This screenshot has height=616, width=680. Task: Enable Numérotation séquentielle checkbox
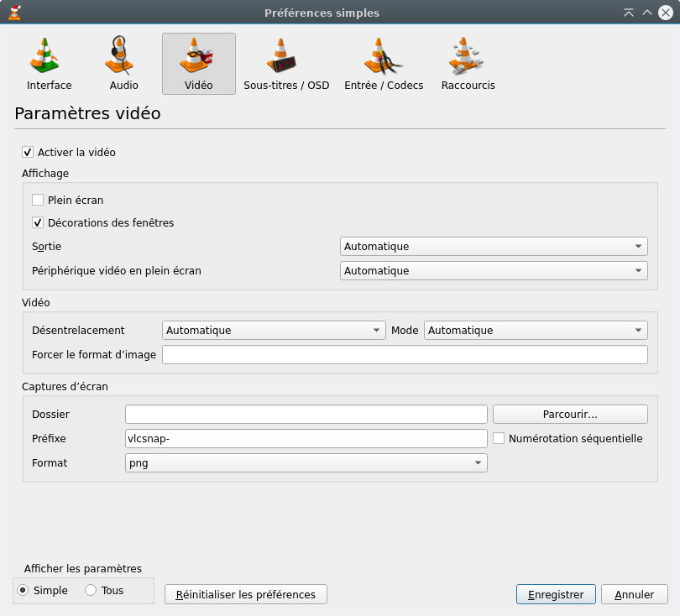499,438
